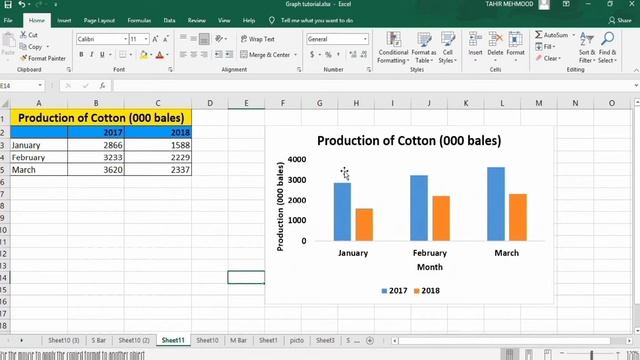640x360 pixels.
Task: Switch to the View tab
Action: [224, 20]
